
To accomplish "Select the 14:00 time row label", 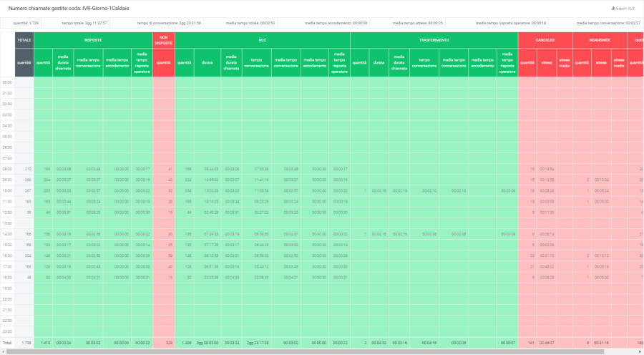I will click(x=7, y=234).
